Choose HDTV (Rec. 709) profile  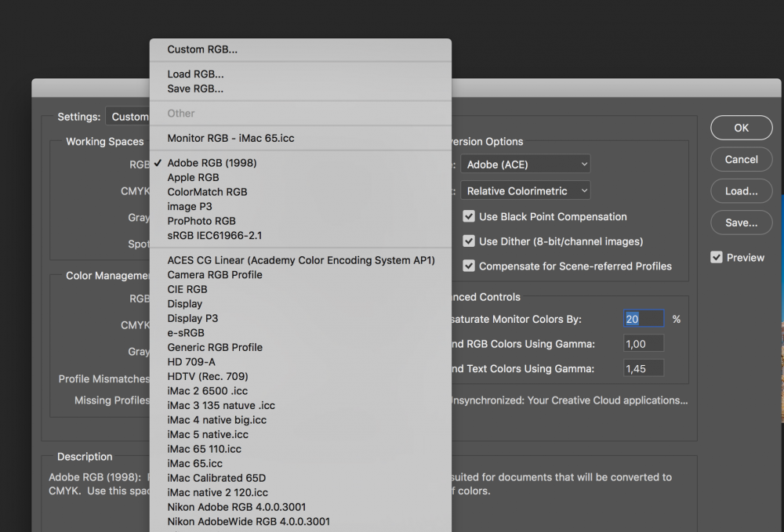tap(300, 376)
